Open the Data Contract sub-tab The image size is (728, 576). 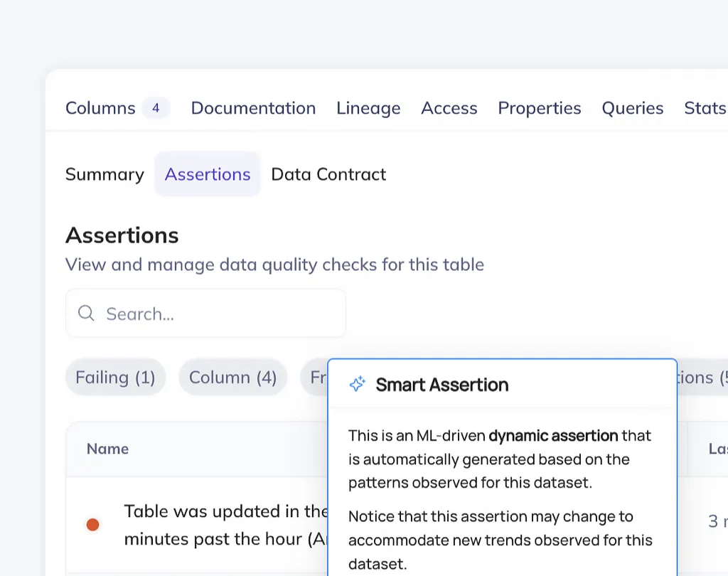tap(328, 174)
